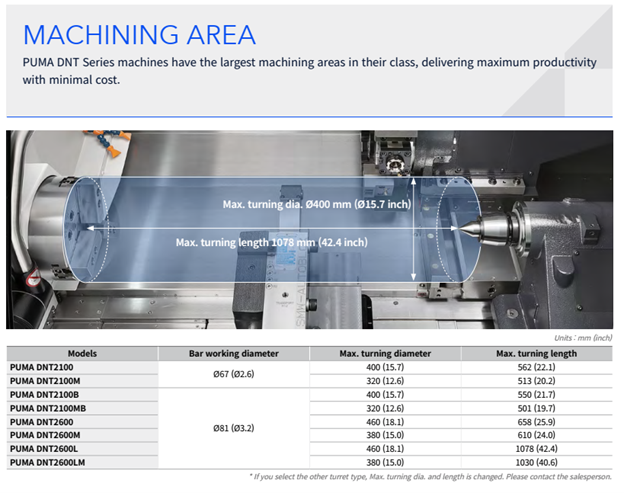This screenshot has width=624, height=493.
Task: Click the PUMA DNT2100M model name
Action: [45, 381]
